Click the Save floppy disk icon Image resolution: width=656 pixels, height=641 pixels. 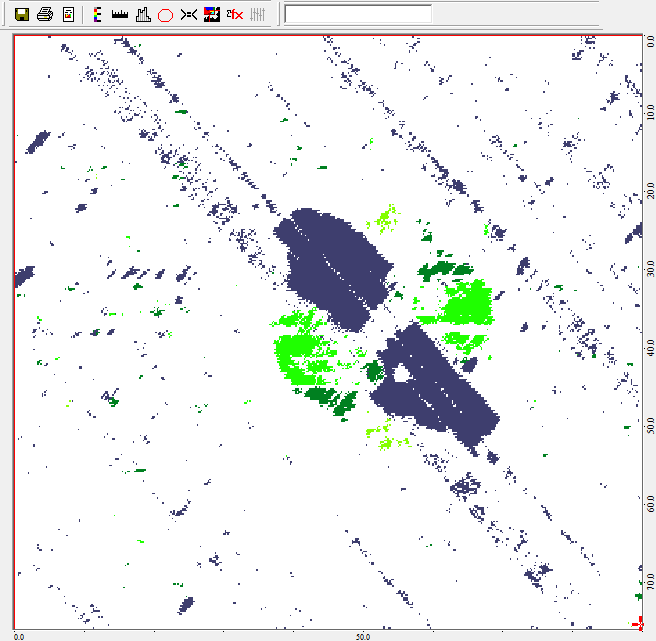[x=21, y=14]
